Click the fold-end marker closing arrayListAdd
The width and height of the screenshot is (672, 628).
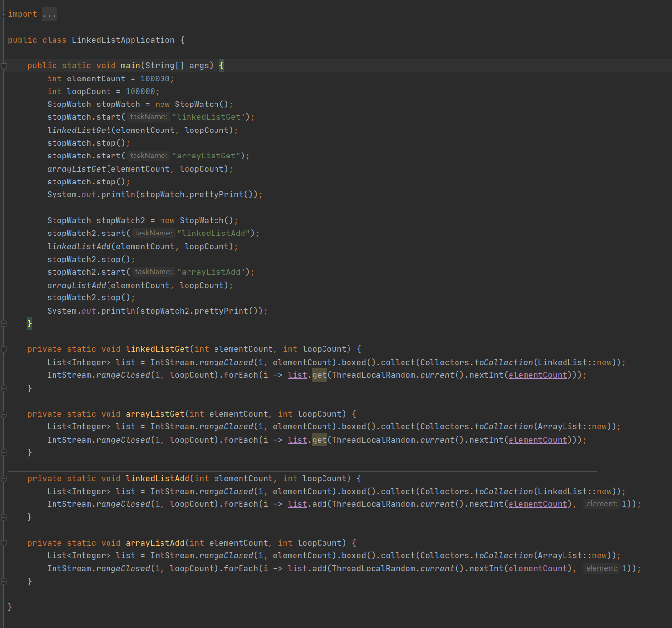click(3, 581)
